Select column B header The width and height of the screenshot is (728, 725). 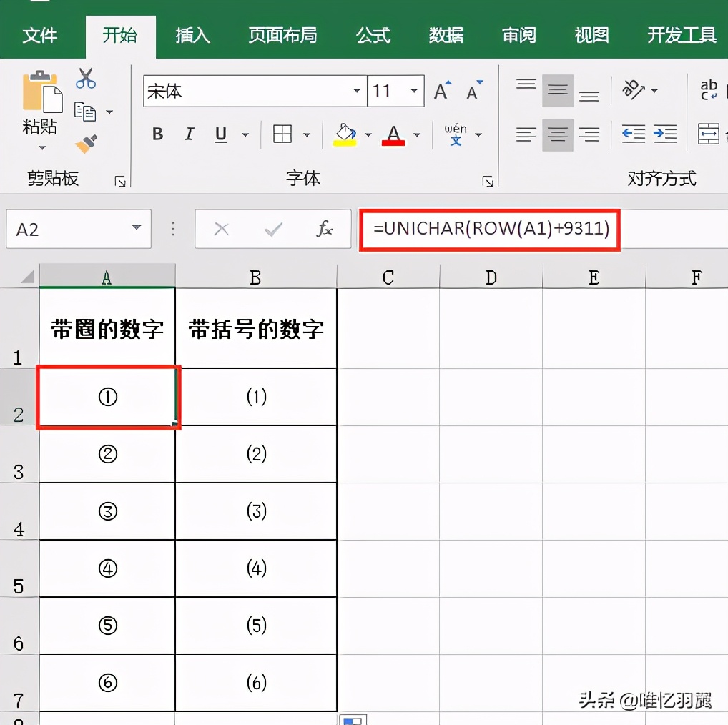(x=256, y=277)
